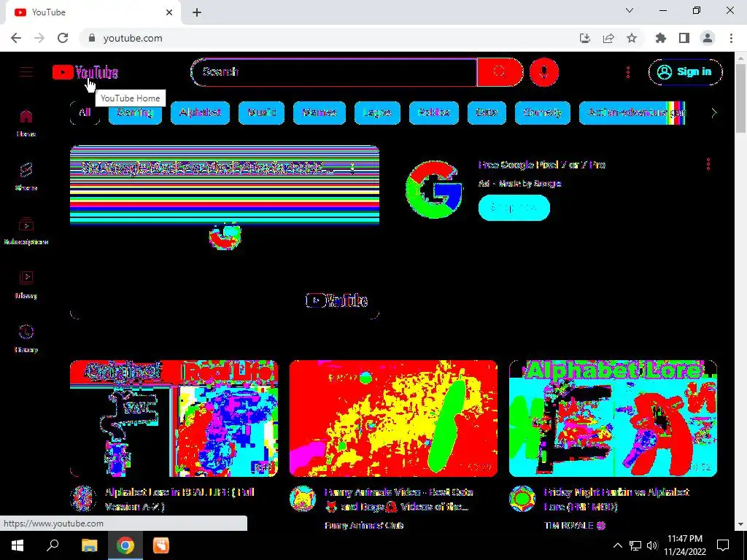Go back with the browser back arrow
Screen dimensions: 747x560
(x=16, y=38)
